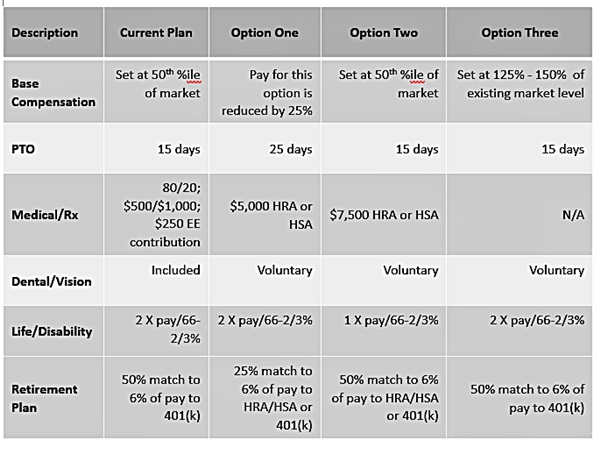Viewport: 600px width, 454px height.
Task: Click the 125% - 150% market level cell
Action: click(520, 83)
